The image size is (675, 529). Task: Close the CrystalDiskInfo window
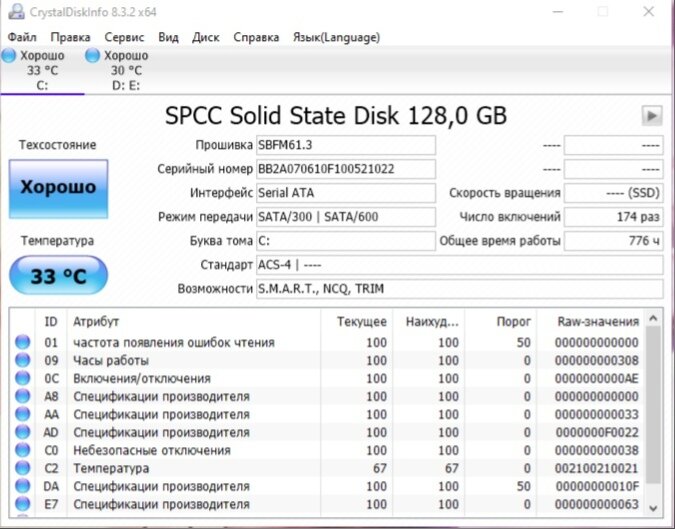(648, 12)
